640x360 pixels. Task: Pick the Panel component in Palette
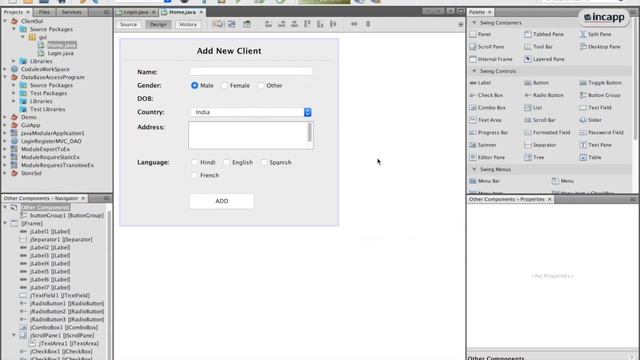point(480,34)
